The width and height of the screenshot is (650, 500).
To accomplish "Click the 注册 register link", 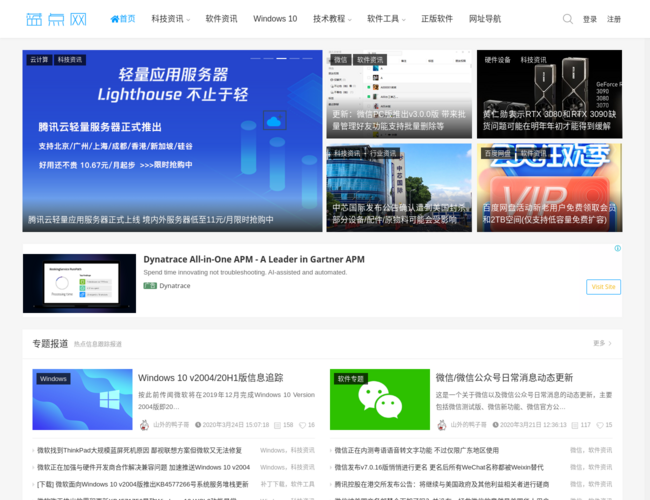I will pos(614,19).
